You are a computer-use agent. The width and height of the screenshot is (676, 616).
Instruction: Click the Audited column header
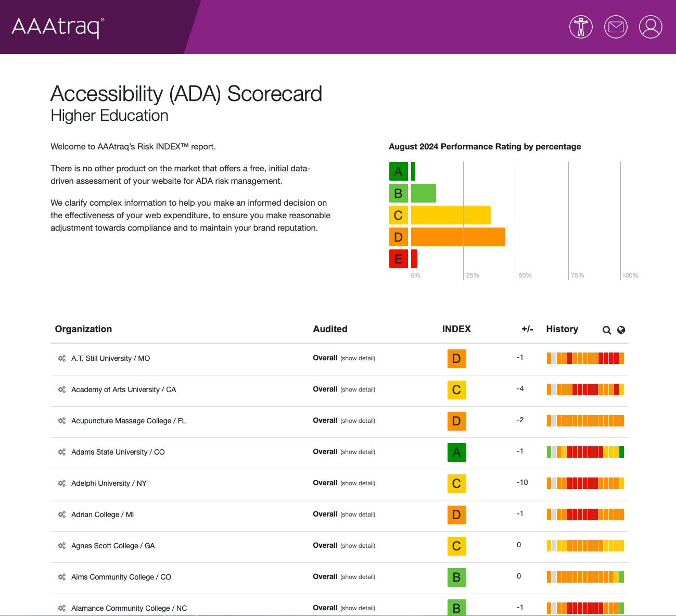click(x=330, y=329)
